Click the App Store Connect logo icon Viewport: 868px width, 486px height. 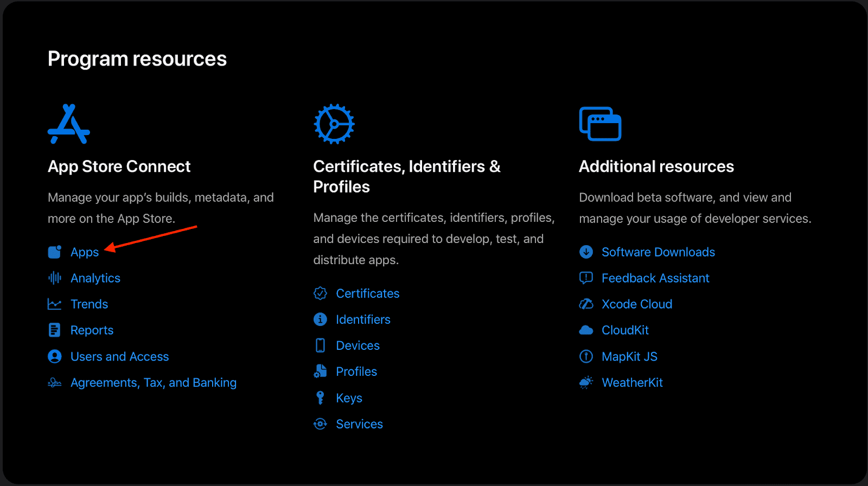coord(69,124)
